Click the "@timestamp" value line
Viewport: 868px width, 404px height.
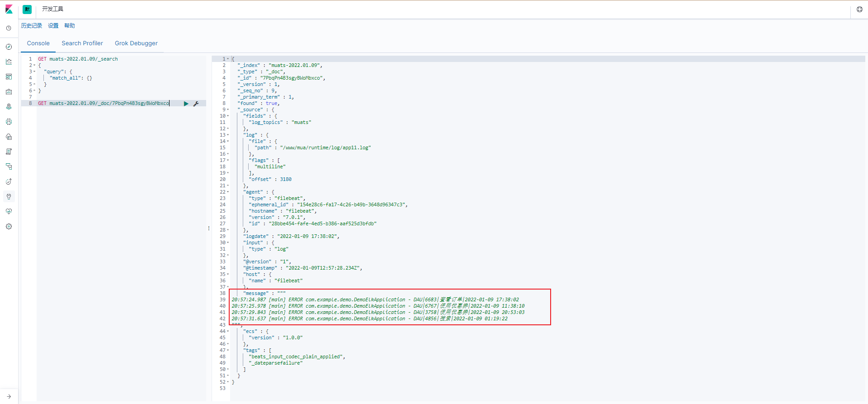pos(302,268)
